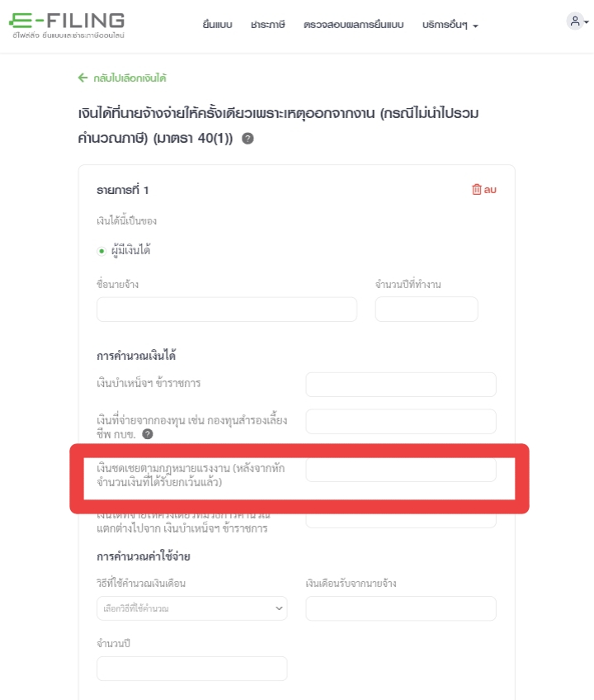
Task: Open ตรวจสอบผลการยื่นแบบ in the top navigation
Action: pos(353,25)
